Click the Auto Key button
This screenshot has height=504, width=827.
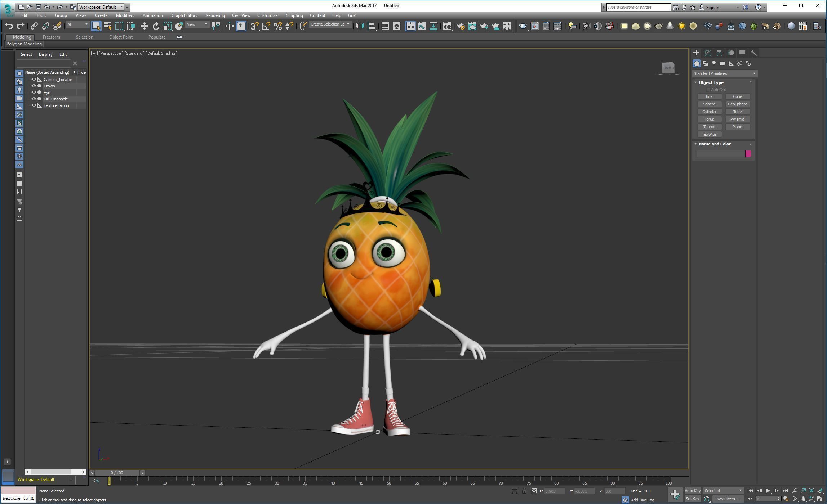[x=692, y=491]
